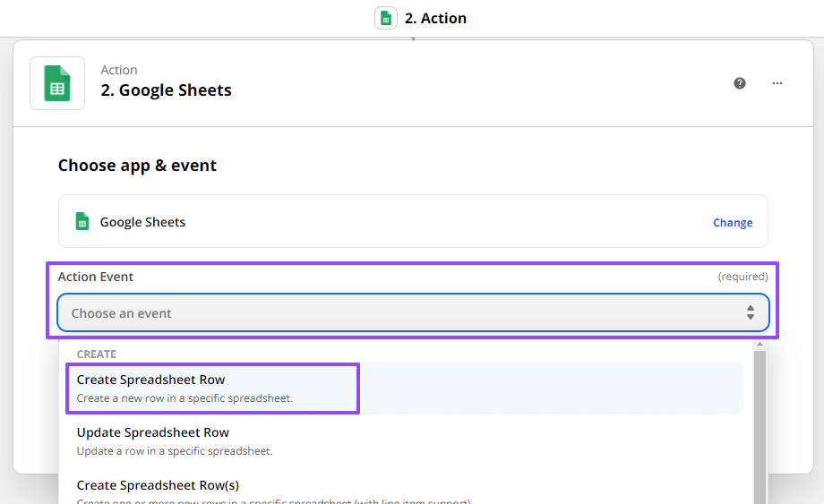824x504 pixels.
Task: Click the CREATE section header in list
Action: click(x=97, y=355)
